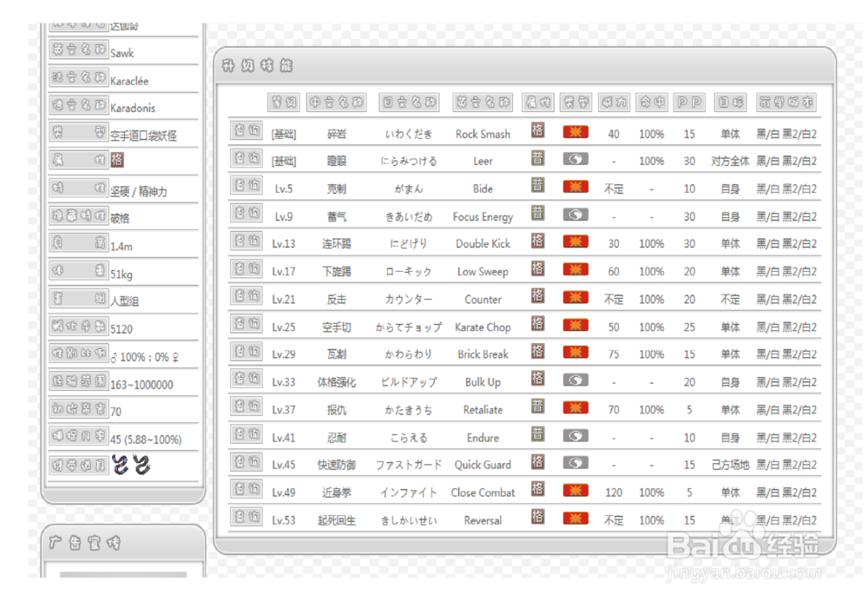Click the status category icon for Quick Guard
The image size is (868, 602).
tap(575, 463)
